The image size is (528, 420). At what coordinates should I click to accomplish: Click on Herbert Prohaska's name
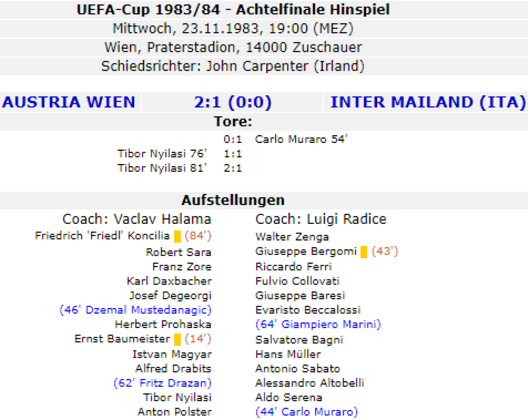click(x=163, y=325)
